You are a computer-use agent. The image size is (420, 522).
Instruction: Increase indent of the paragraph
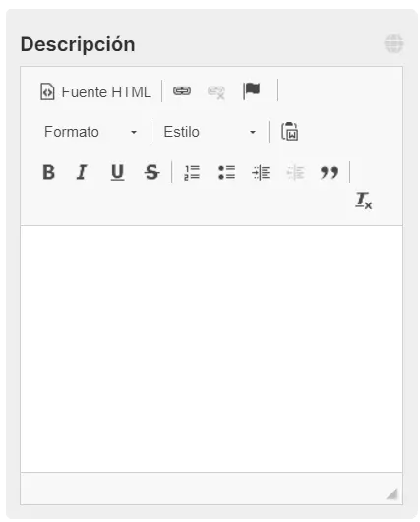coord(261,172)
